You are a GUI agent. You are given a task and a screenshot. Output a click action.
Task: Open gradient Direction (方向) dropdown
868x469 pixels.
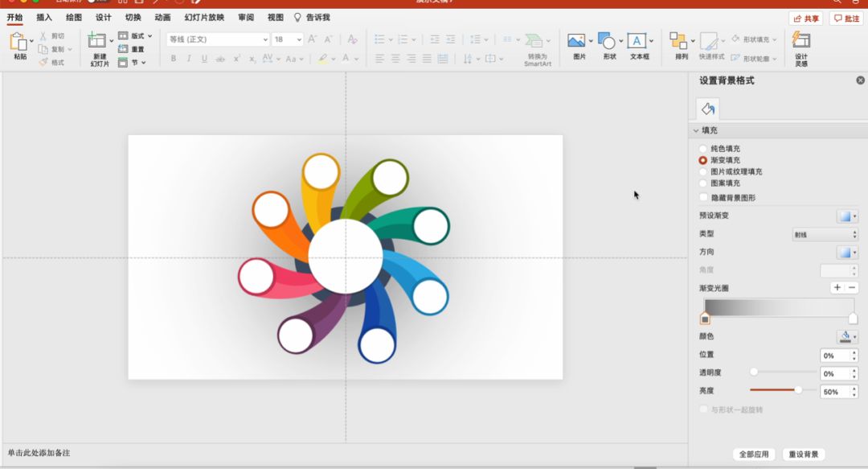click(847, 253)
